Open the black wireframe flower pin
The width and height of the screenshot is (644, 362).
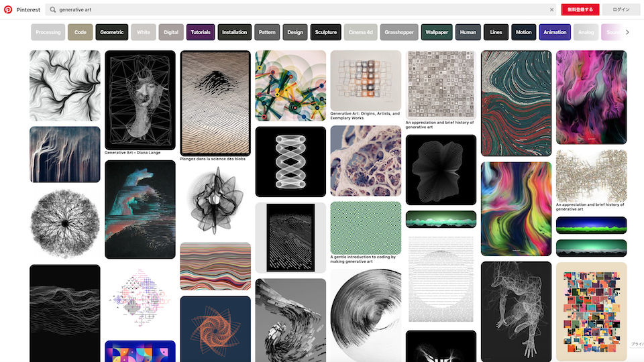[x=441, y=170]
